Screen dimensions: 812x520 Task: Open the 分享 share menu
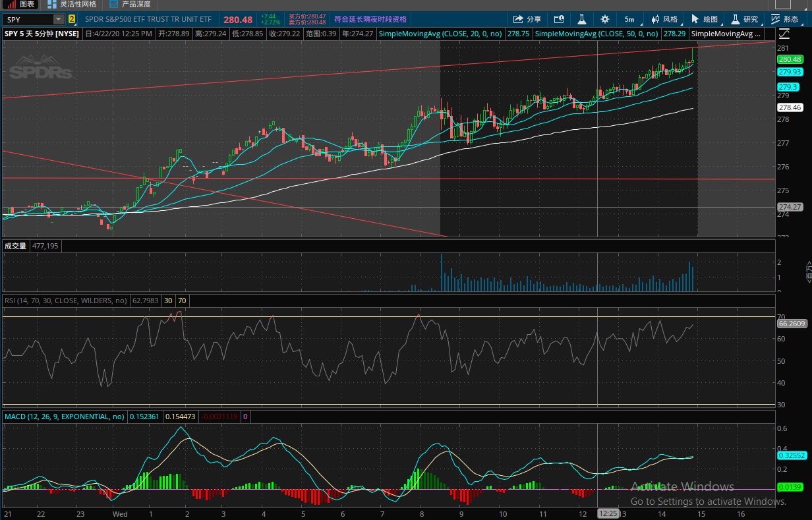pos(527,19)
